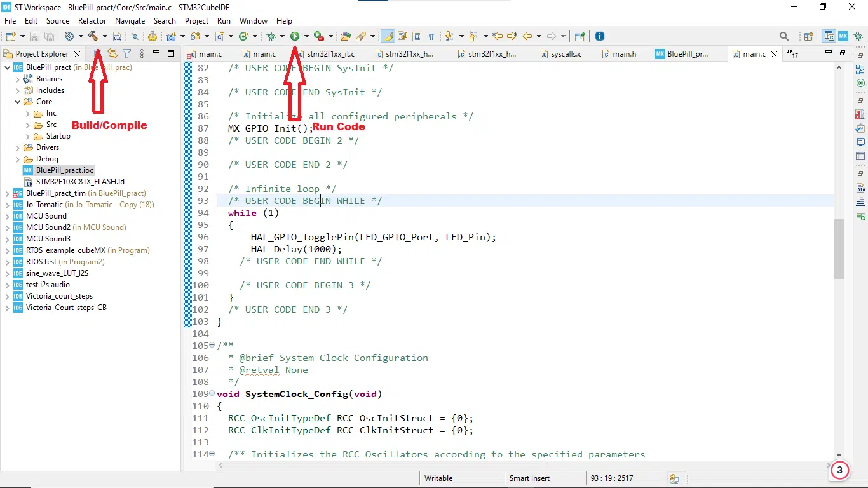Image resolution: width=868 pixels, height=488 pixels.
Task: Open the Outline view from right trim
Action: click(860, 70)
